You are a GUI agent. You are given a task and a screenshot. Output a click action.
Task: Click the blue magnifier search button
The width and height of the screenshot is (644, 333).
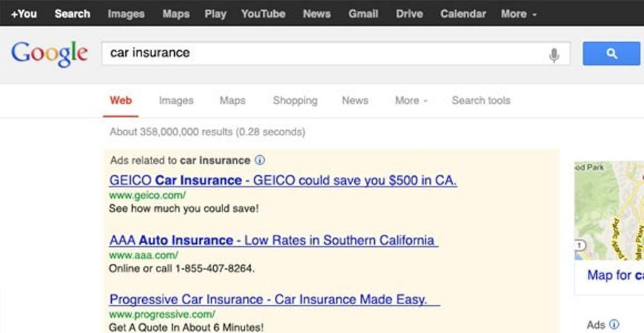click(x=611, y=54)
